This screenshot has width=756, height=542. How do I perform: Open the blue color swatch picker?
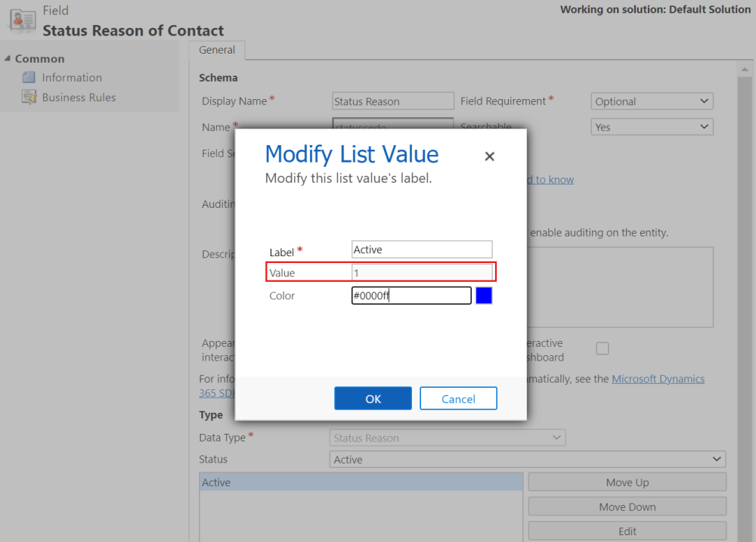click(484, 295)
